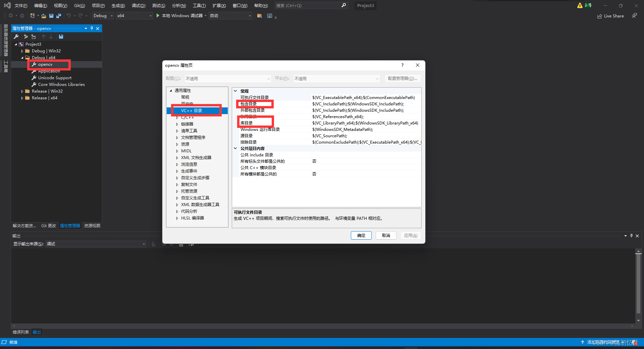Click the 配置管理器(O)... button
The width and height of the screenshot is (644, 349).
click(x=402, y=79)
